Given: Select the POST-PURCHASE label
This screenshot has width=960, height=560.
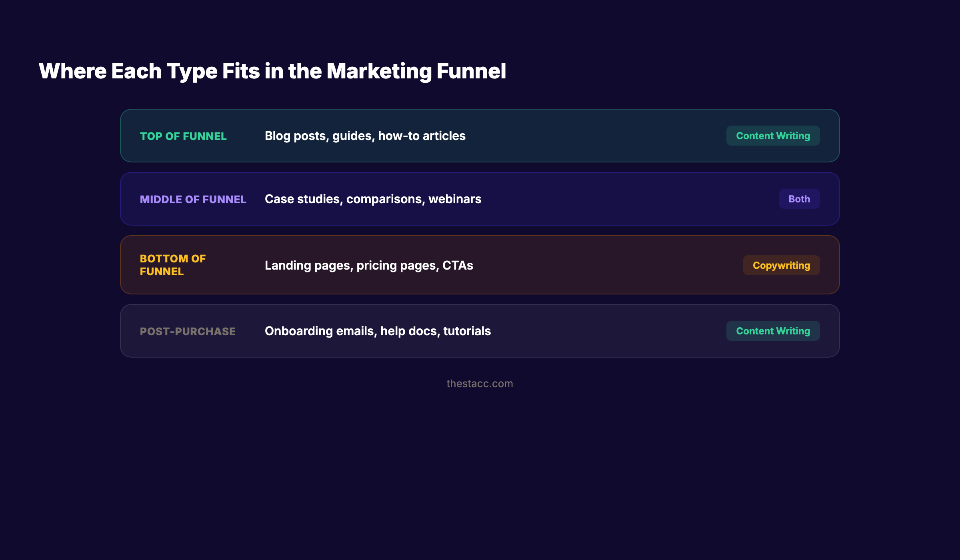Looking at the screenshot, I should click(188, 331).
